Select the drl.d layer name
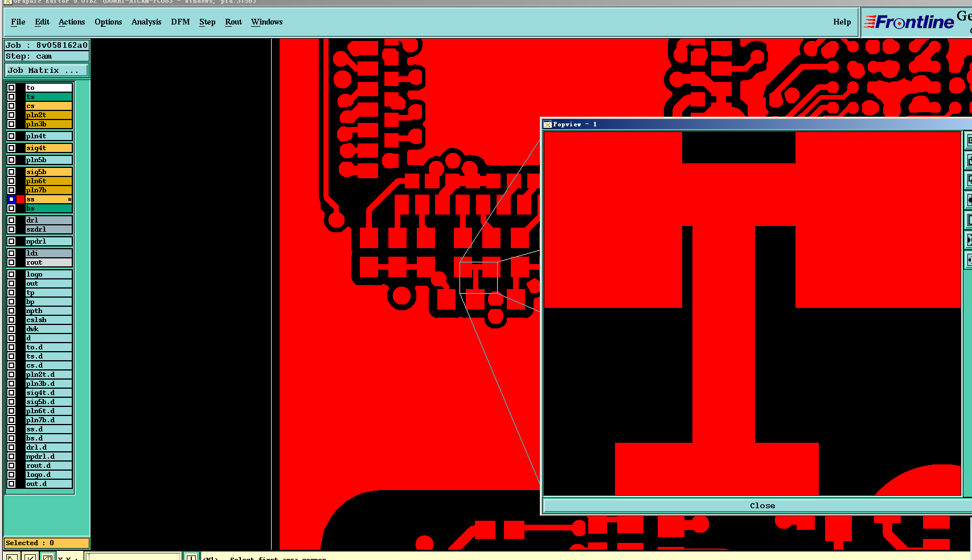Image resolution: width=972 pixels, height=560 pixels. (x=49, y=447)
